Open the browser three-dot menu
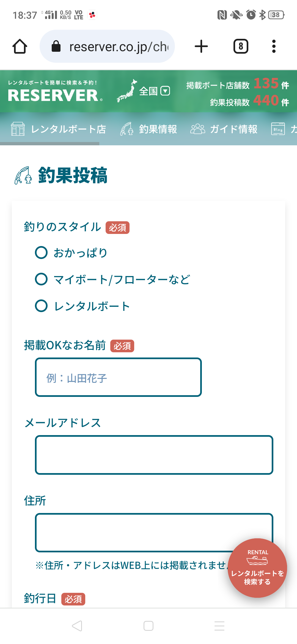This screenshot has height=644, width=297. [274, 46]
